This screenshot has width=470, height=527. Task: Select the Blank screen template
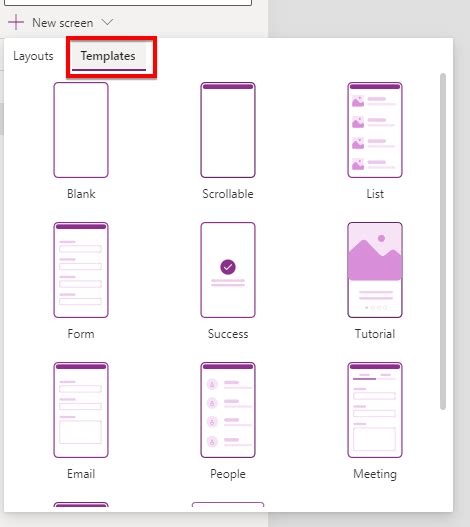(x=81, y=130)
